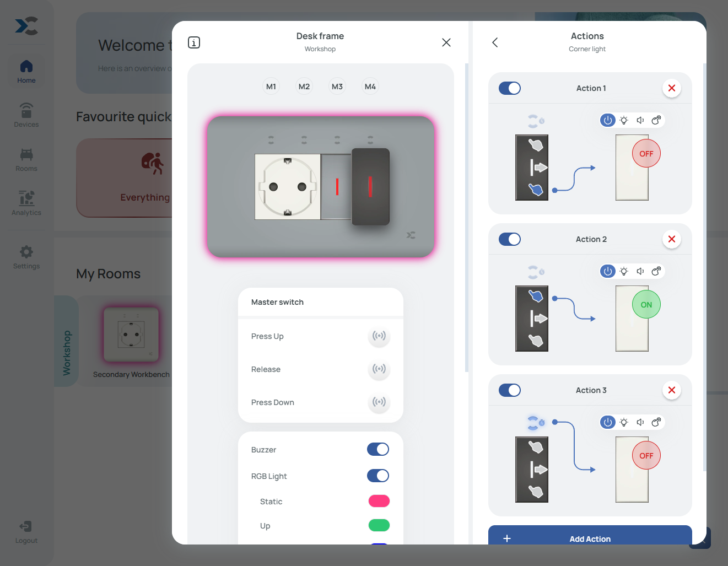Screen dimensions: 728x566
Task: Open the Static pink color swatch
Action: click(379, 501)
